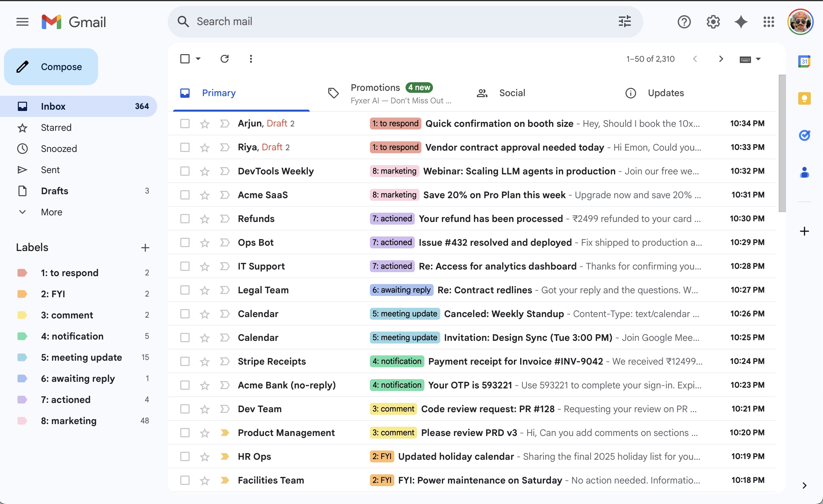Refresh the inbox
This screenshot has width=823, height=504.
[x=225, y=59]
